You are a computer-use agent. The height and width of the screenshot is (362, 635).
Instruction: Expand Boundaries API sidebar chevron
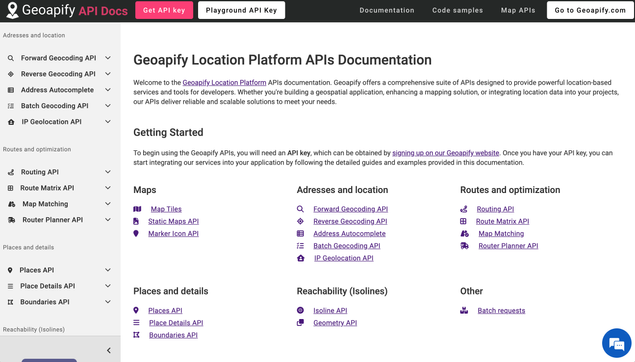[108, 302]
